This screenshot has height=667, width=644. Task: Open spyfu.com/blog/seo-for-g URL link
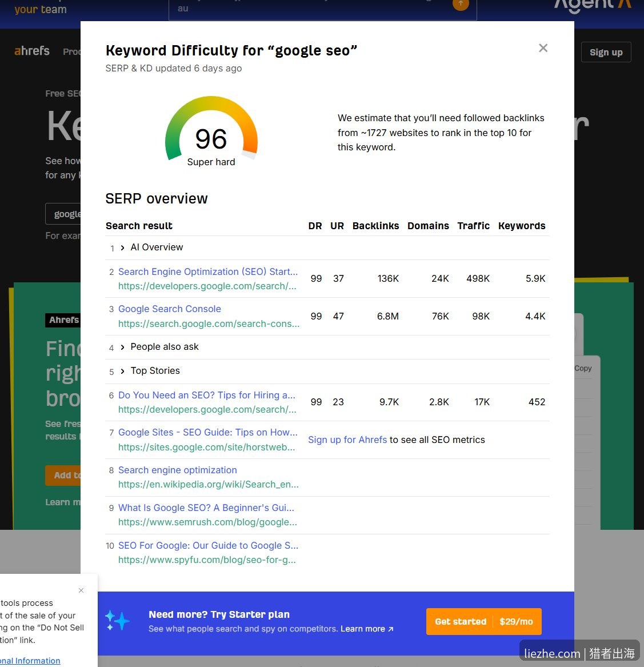pos(207,560)
